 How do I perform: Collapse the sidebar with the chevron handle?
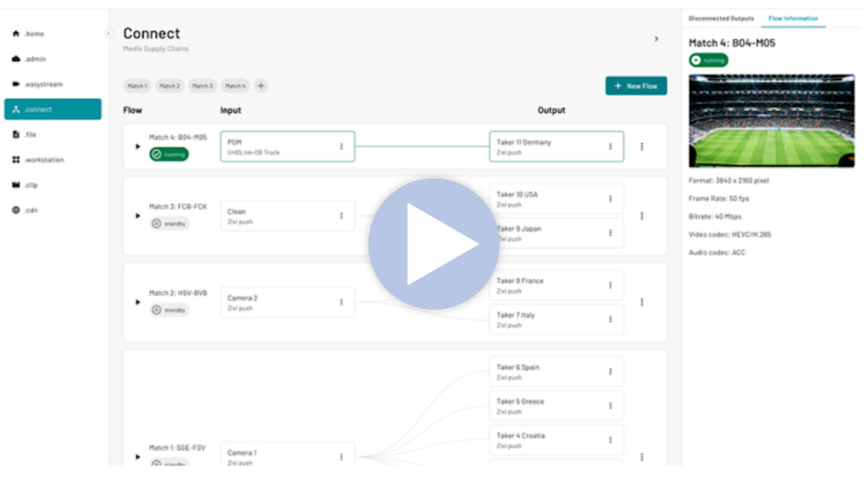click(108, 33)
